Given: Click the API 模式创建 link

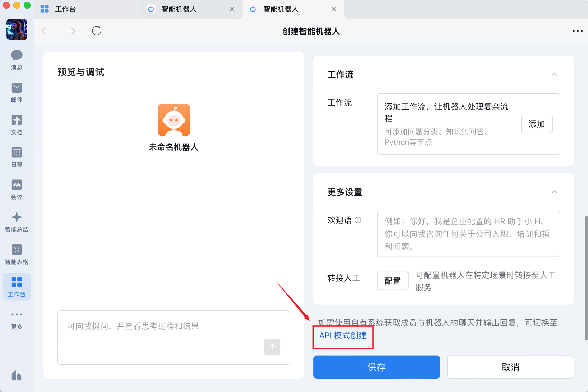Looking at the screenshot, I should tap(343, 335).
